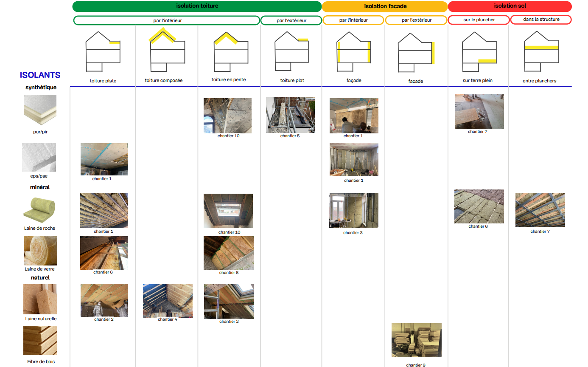View the chantier 4 roof photo
This screenshot has width=588, height=367.
coord(168,301)
